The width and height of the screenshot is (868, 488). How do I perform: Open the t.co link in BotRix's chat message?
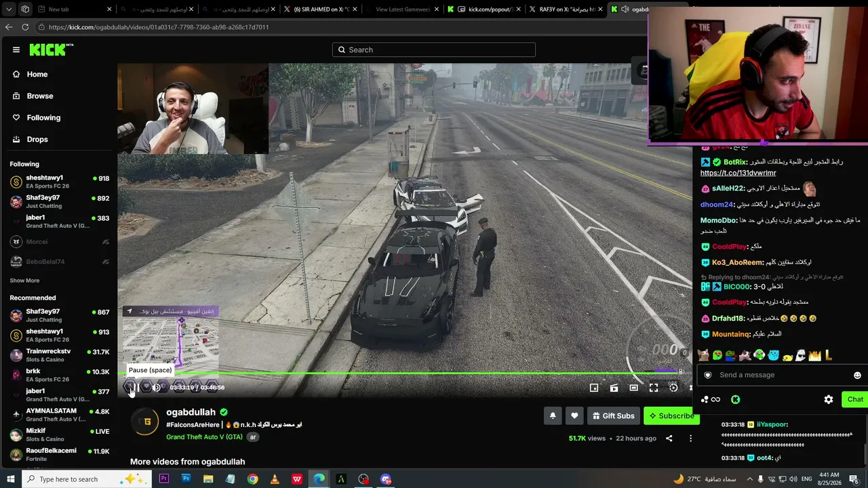(x=738, y=173)
